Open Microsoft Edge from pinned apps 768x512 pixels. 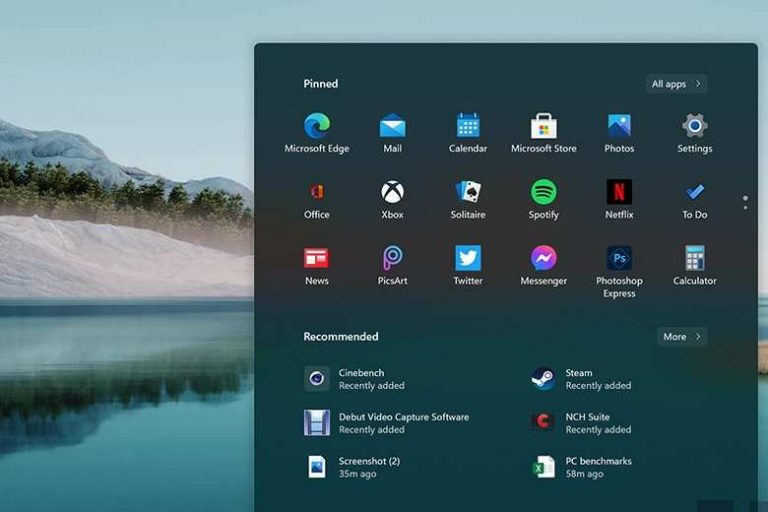(317, 133)
